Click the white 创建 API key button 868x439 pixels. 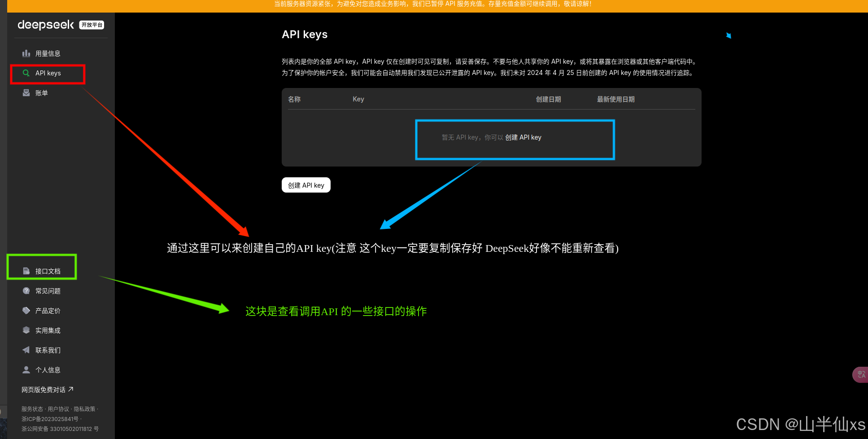[306, 185]
